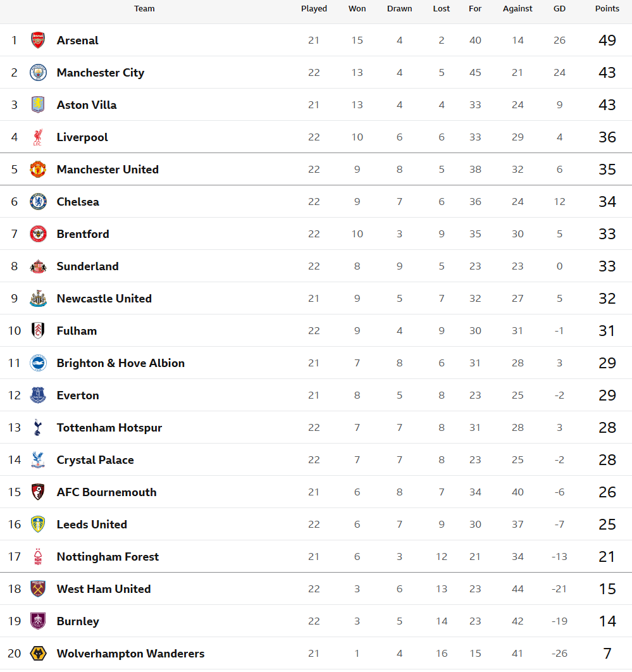Click the Tottenham Hotspur cockerel crest

38,428
